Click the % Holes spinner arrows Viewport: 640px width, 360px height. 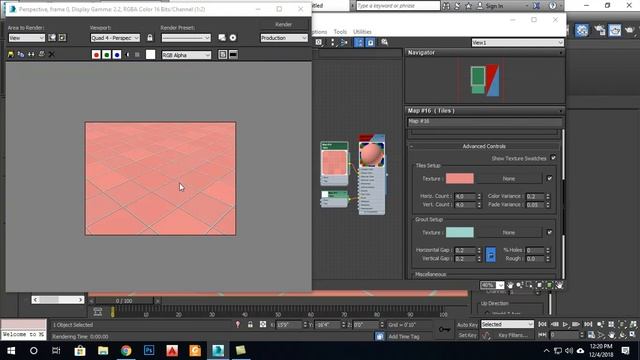click(548, 250)
